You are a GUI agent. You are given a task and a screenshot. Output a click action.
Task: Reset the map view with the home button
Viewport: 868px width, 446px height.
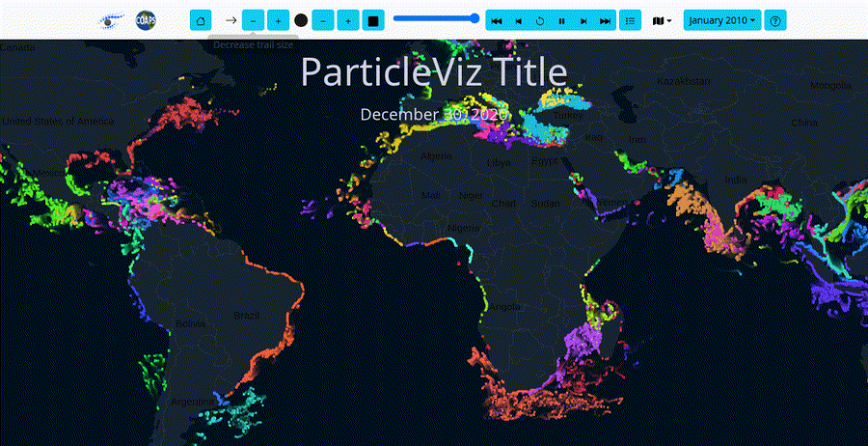point(201,20)
